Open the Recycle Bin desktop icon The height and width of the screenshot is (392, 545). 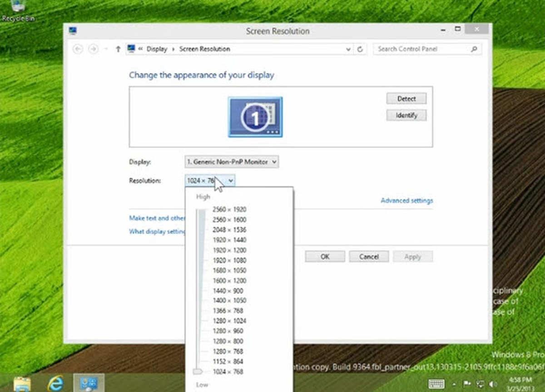tap(17, 11)
